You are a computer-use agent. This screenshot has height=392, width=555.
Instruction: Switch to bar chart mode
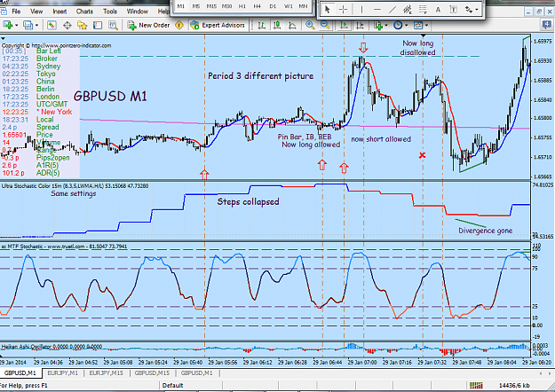coord(262,25)
